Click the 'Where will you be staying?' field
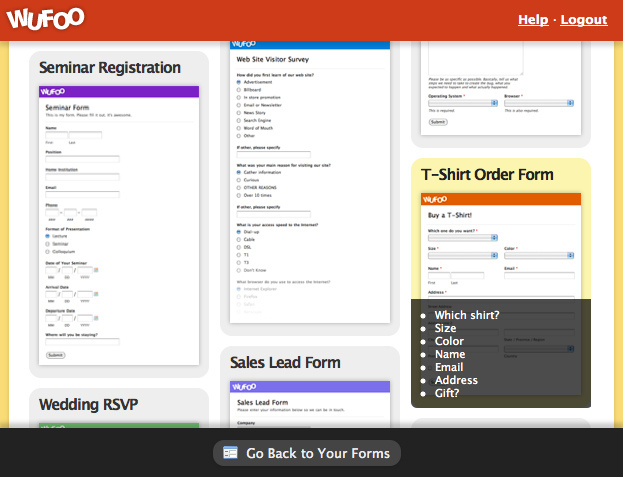 (82, 342)
